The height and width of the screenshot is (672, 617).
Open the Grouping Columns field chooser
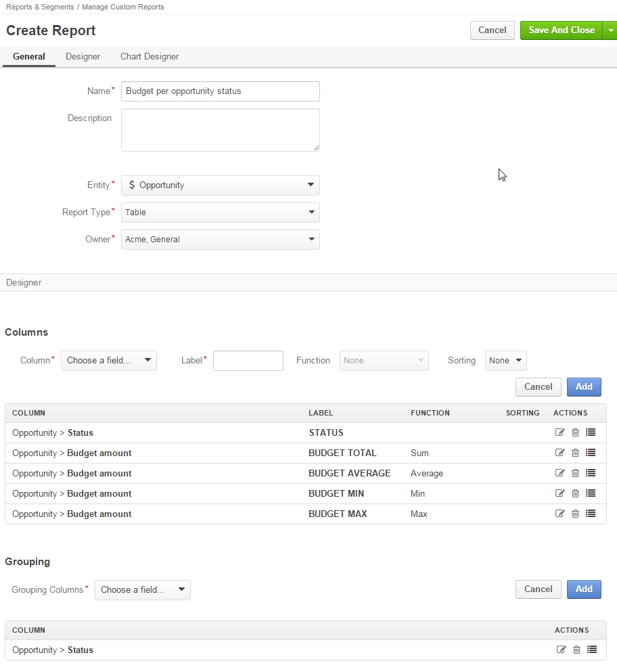tap(143, 589)
